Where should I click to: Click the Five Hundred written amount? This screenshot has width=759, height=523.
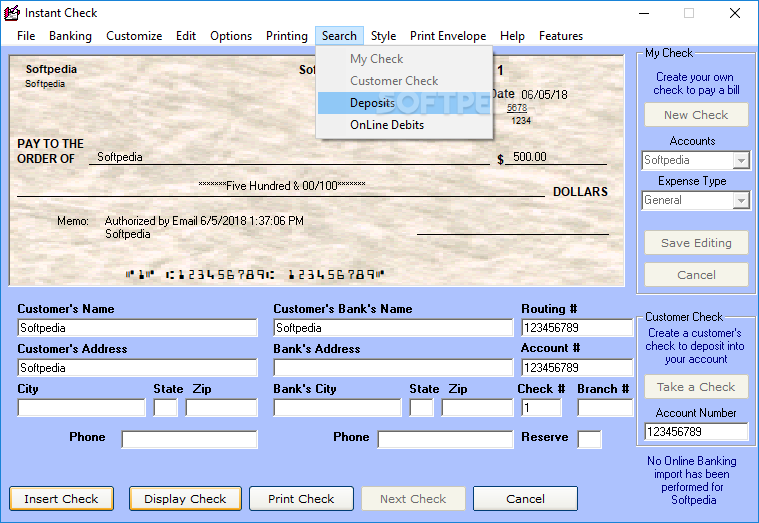(x=282, y=185)
